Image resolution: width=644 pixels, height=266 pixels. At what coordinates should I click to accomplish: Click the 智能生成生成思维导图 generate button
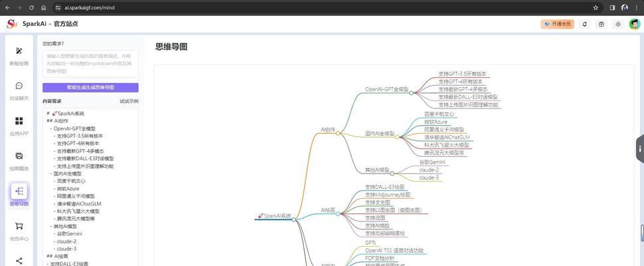click(90, 88)
